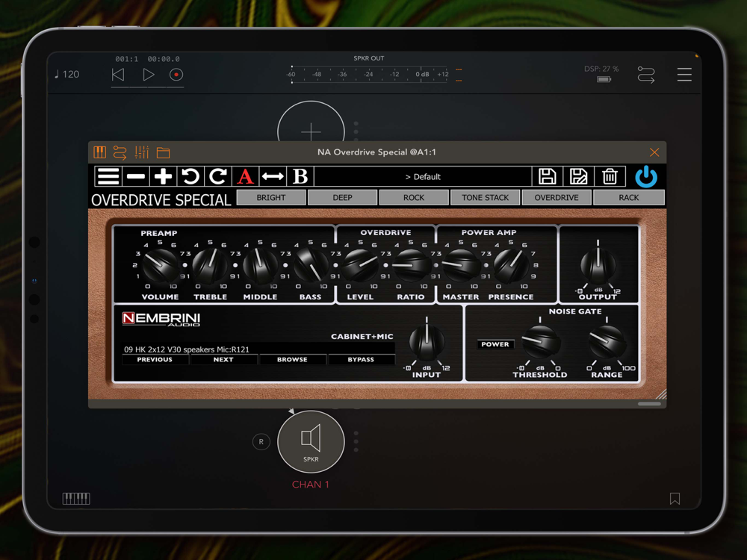Viewport: 747px width, 560px height.
Task: Click the overdrive RATIO knob
Action: (x=411, y=266)
